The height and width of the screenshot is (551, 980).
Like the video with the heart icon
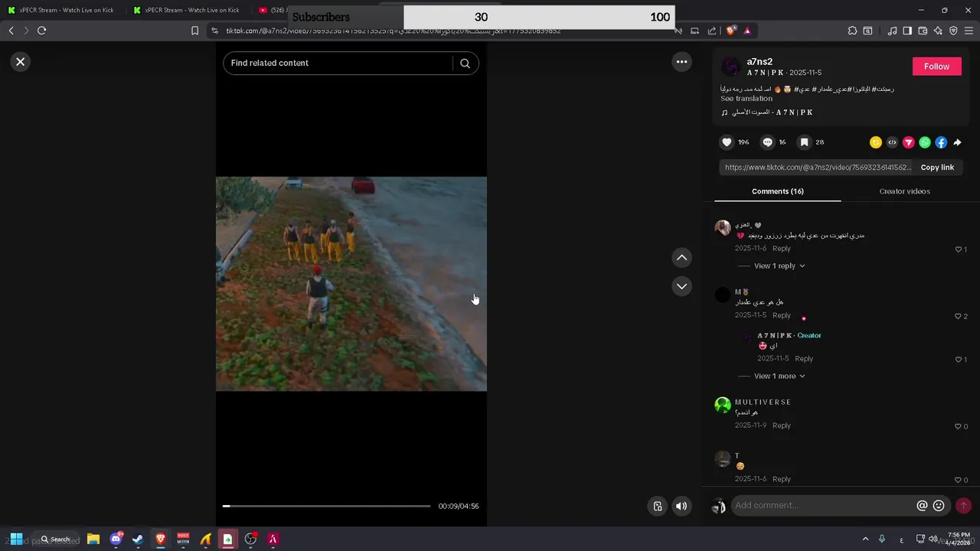727,142
